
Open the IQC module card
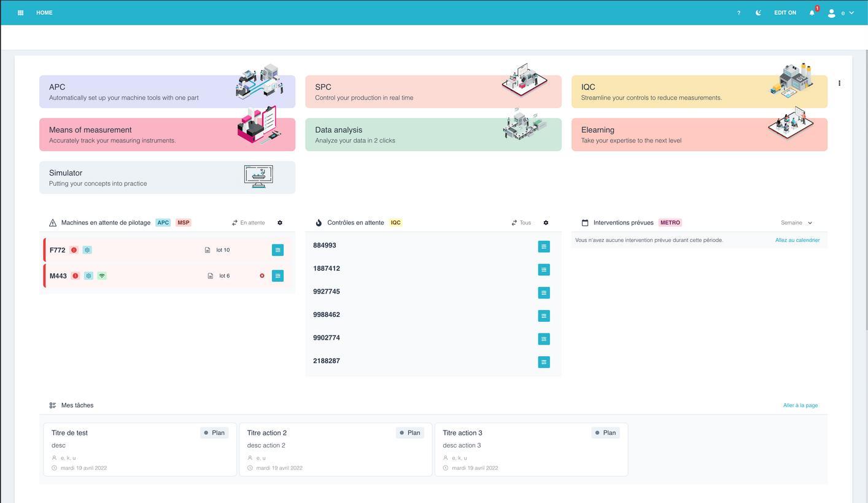point(699,92)
